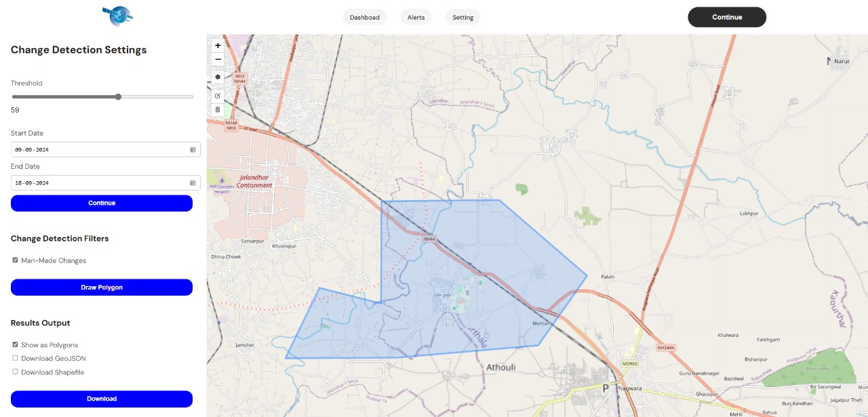Viewport: 868px width, 417px height.
Task: Zoom out of the map
Action: 218,60
